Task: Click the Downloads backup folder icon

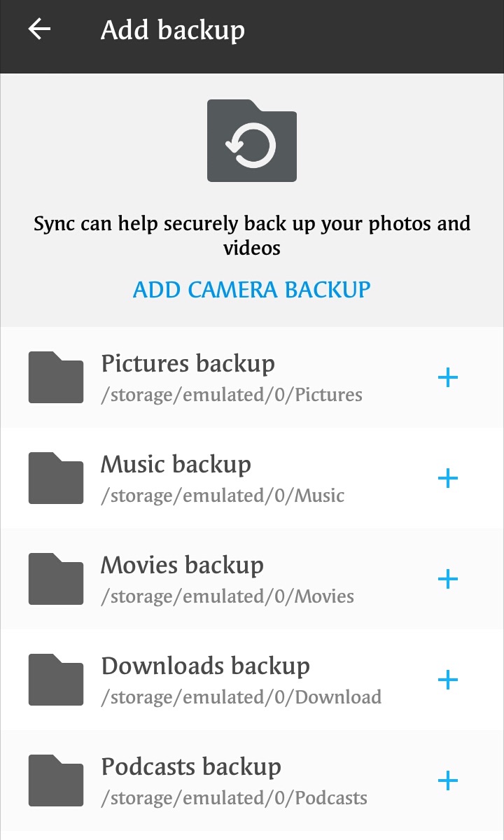Action: pyautogui.click(x=56, y=680)
